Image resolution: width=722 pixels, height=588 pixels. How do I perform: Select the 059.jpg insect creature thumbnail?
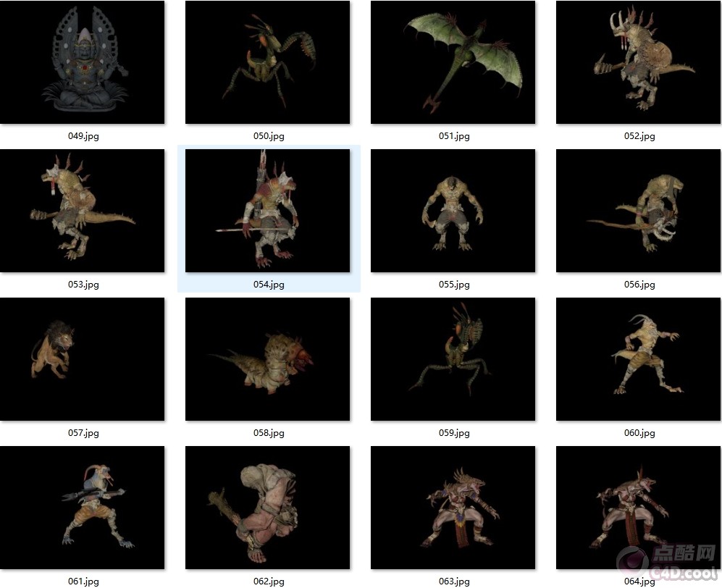[x=453, y=359]
